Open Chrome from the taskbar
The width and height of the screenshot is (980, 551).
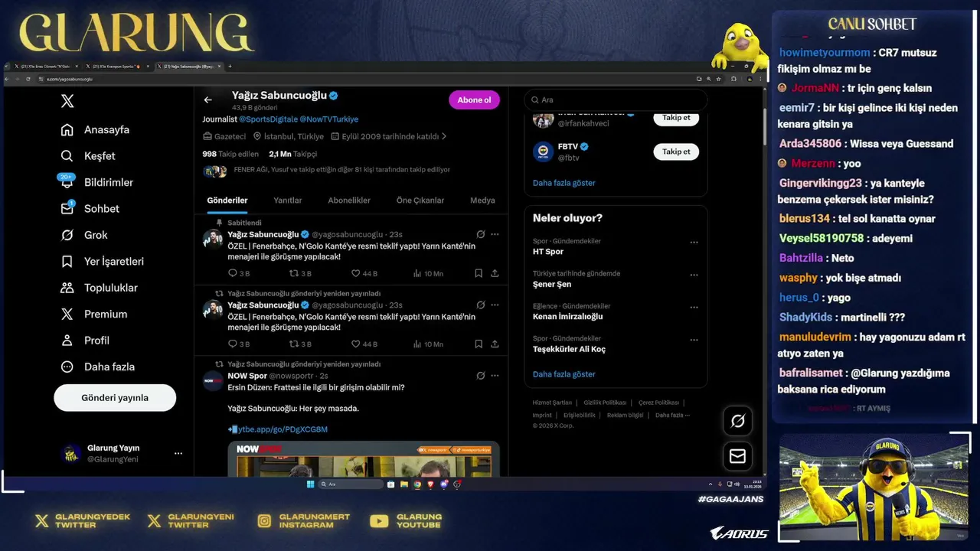[417, 484]
